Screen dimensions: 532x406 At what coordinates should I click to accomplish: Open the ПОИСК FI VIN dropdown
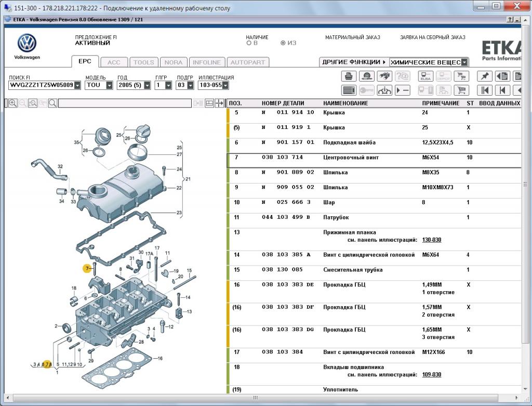coord(77,85)
